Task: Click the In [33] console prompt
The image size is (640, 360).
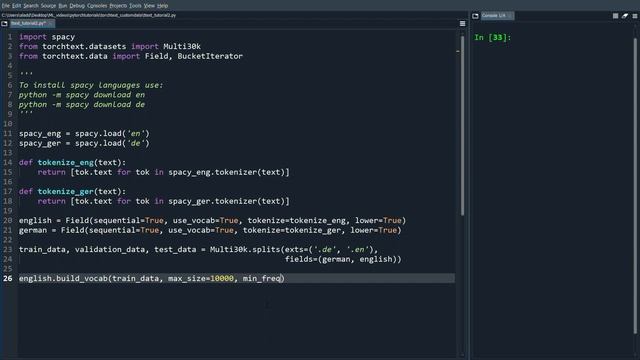Action: point(492,38)
